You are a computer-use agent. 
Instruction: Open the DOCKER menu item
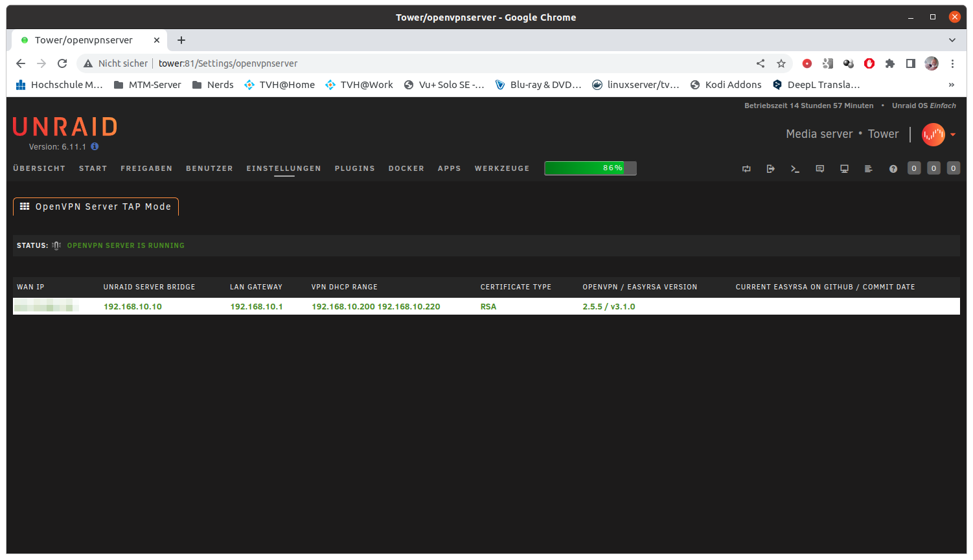tap(406, 168)
